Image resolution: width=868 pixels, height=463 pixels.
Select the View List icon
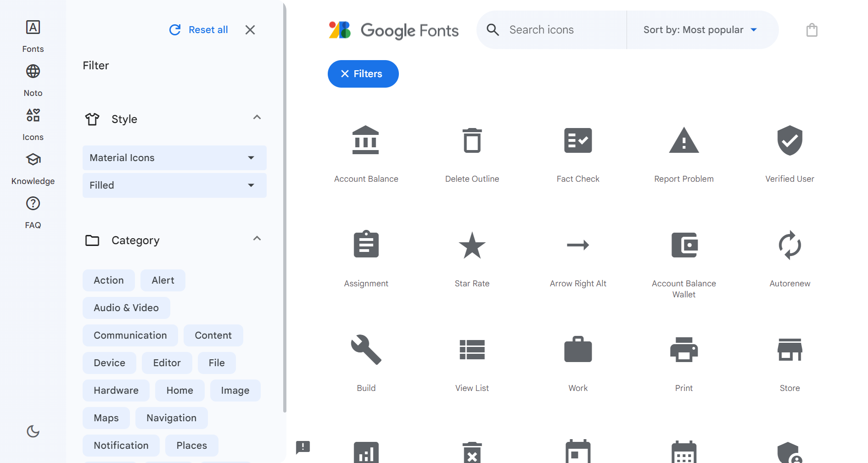[472, 350]
